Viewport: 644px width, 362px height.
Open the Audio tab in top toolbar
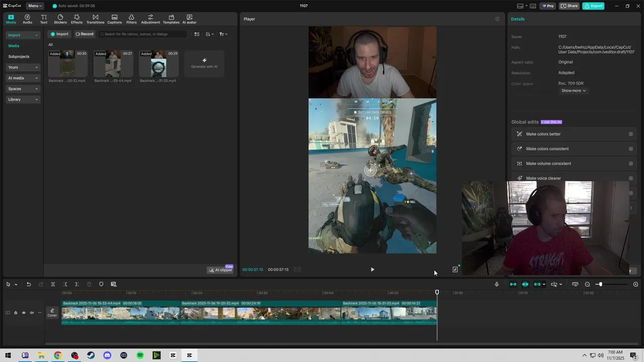[x=27, y=19]
